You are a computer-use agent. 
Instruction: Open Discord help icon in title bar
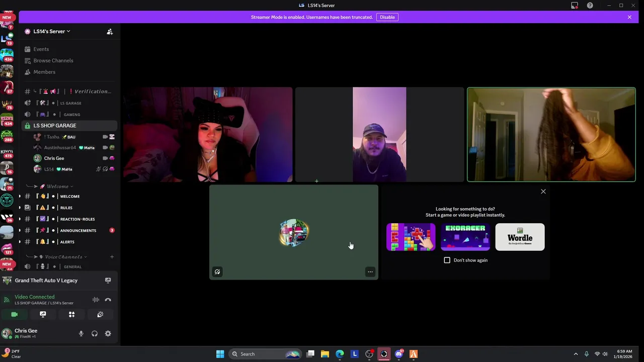click(x=590, y=6)
